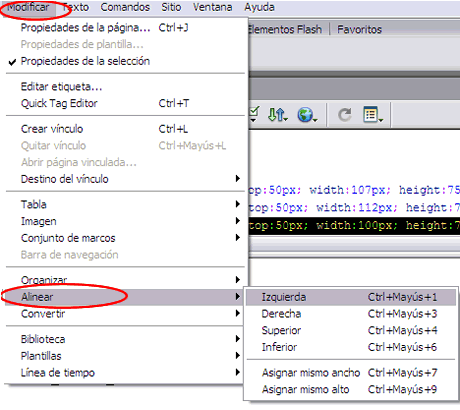Choose Izquierda alignment option
Viewport: 460px width, 410px height.
coord(351,297)
